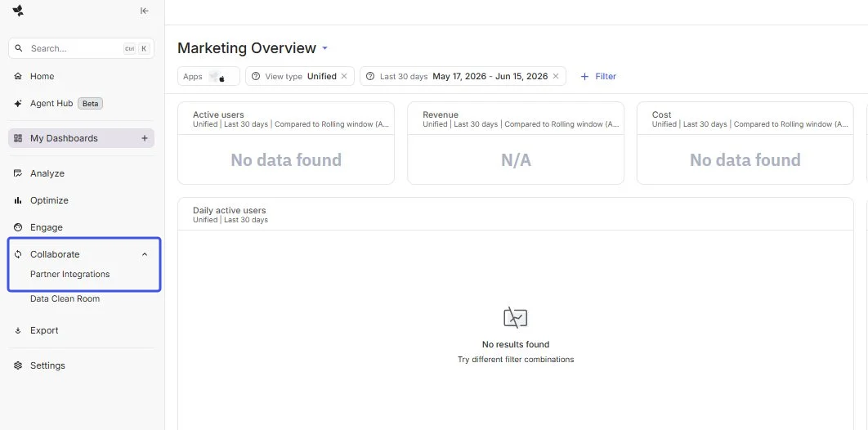
Task: Click the Optimize bar chart icon
Action: pos(18,200)
